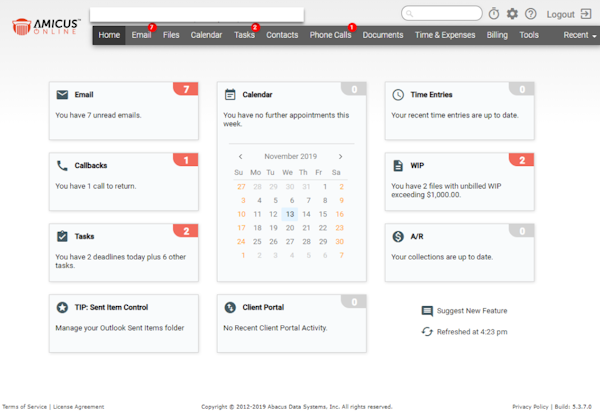Open the Calendar menu item

[206, 35]
